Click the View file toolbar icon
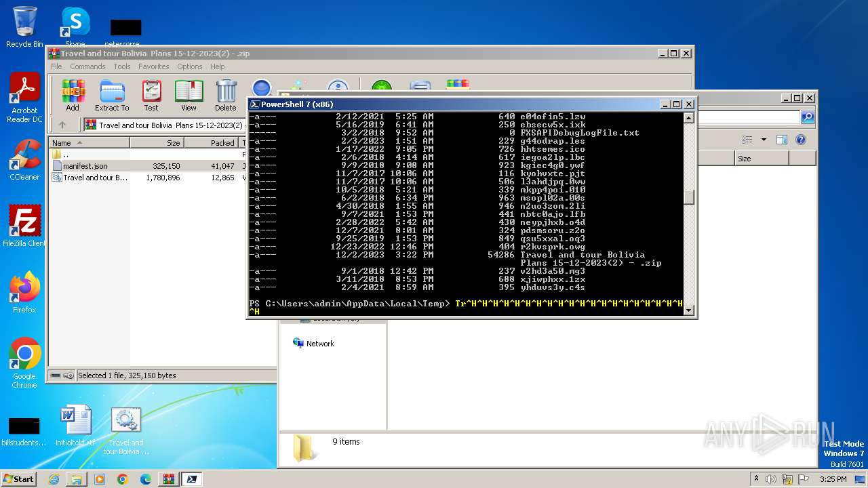Screen dimensions: 868x488 pyautogui.click(x=189, y=96)
